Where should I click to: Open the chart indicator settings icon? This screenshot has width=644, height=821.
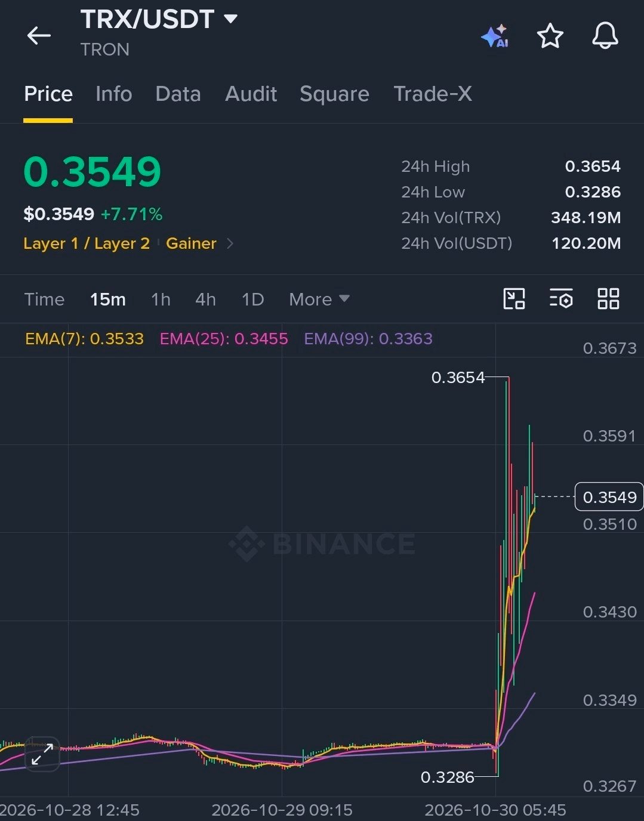coord(561,298)
